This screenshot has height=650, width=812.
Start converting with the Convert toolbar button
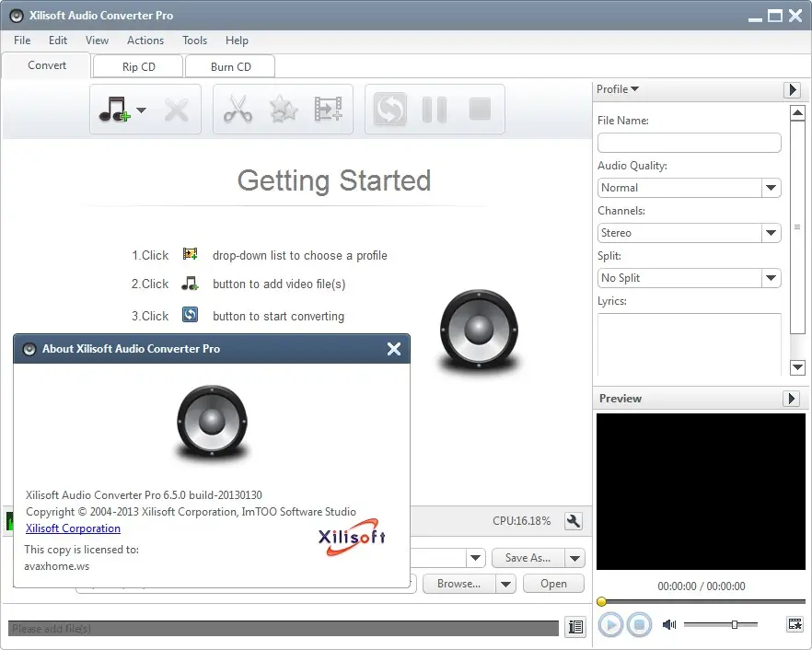(x=390, y=110)
